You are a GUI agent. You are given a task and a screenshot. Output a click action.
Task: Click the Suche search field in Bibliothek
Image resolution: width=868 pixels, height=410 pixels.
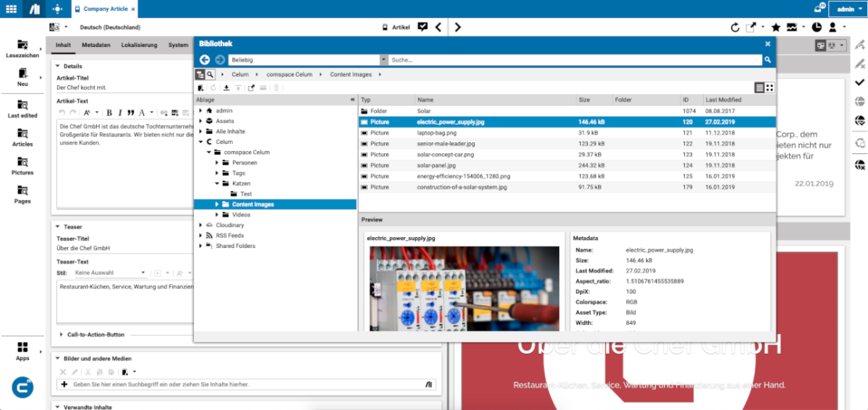(576, 59)
